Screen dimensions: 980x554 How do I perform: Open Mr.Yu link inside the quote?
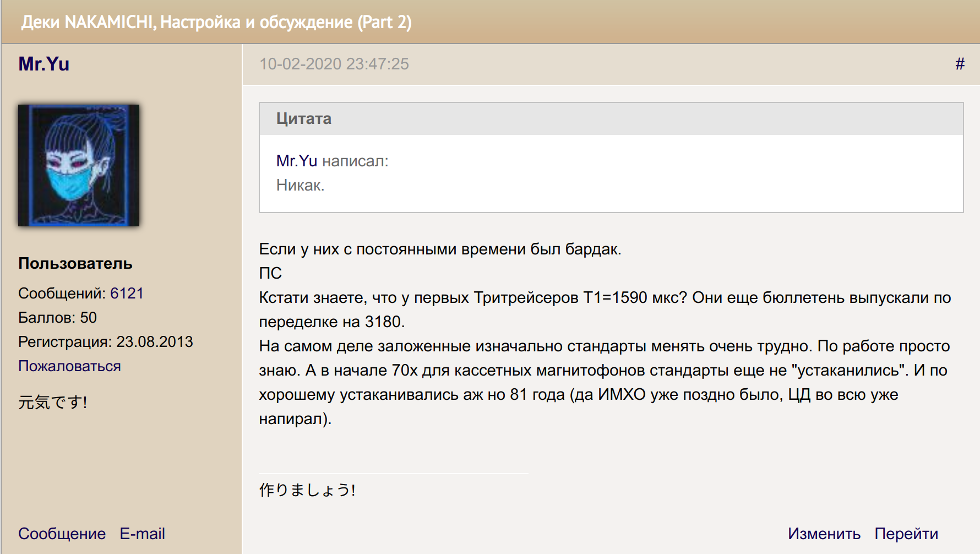coord(297,161)
